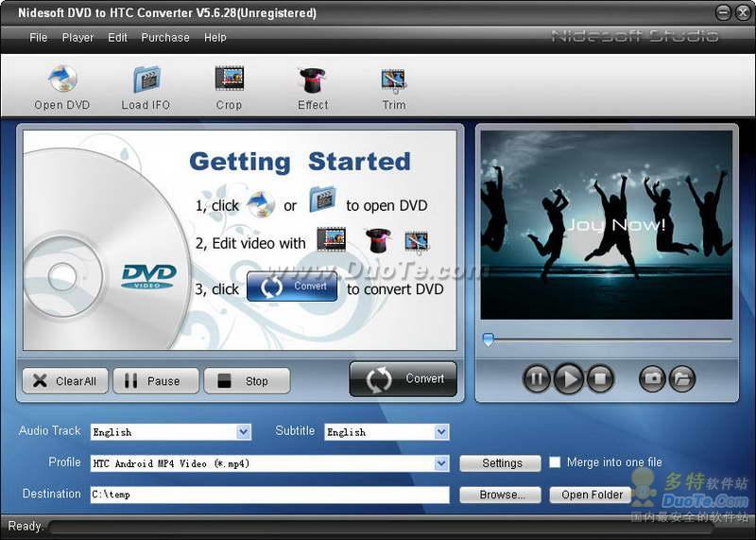Click the Destination path field
The width and height of the screenshot is (756, 540).
point(270,495)
